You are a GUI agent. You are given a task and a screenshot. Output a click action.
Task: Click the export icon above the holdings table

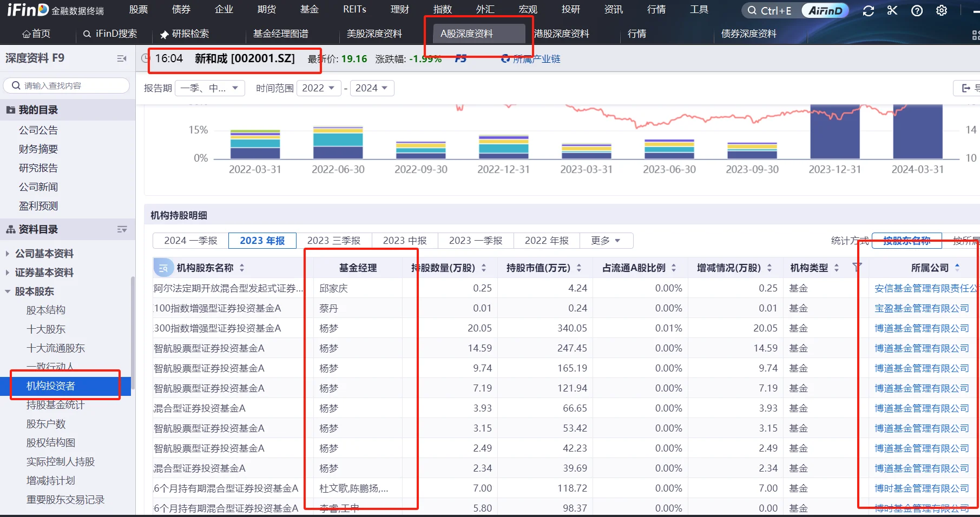(966, 88)
